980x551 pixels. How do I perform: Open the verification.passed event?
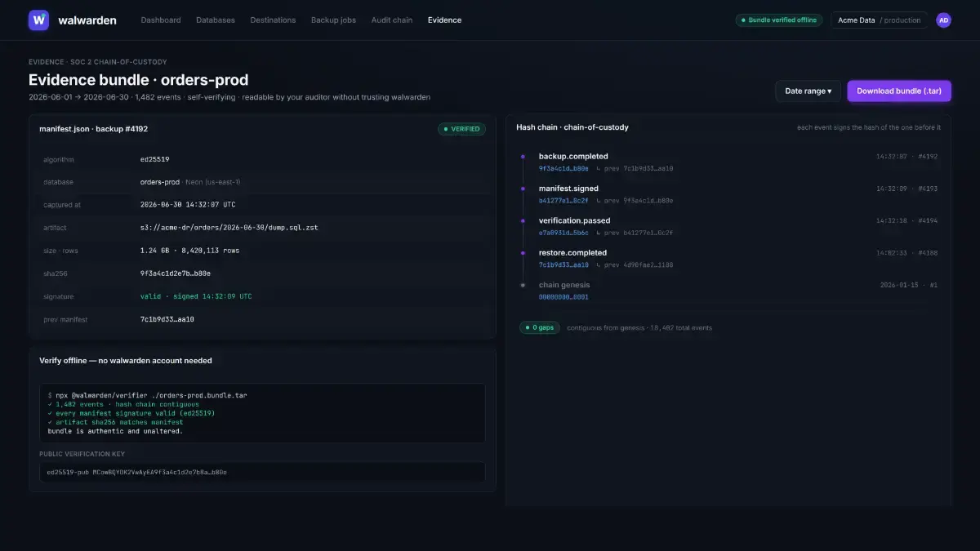[x=574, y=220]
